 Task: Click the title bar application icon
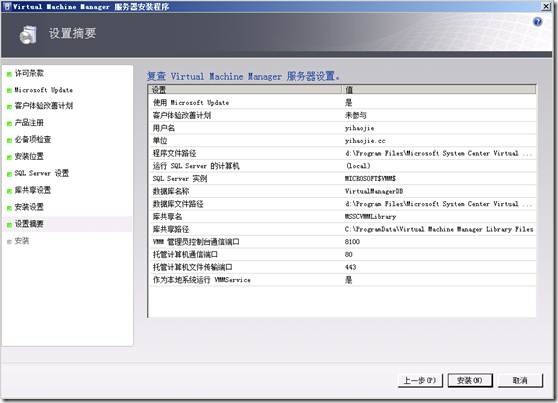7,6
